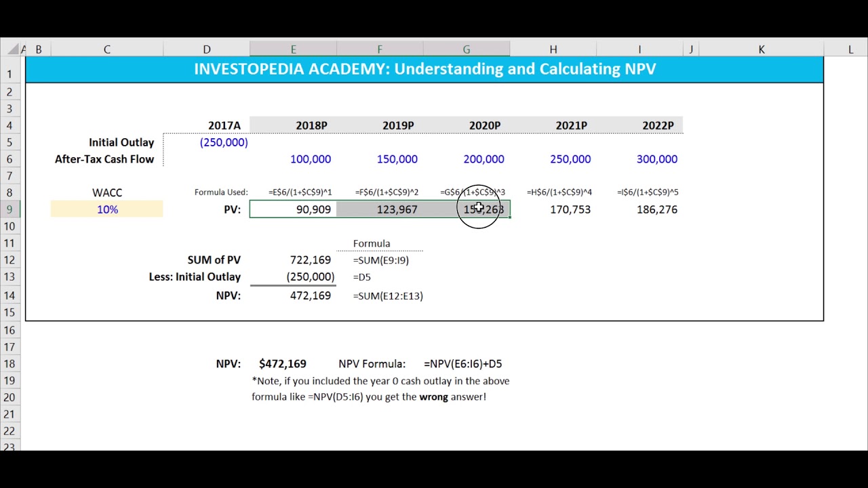Select the $472,169 NPV cell in row 18

[x=283, y=364]
